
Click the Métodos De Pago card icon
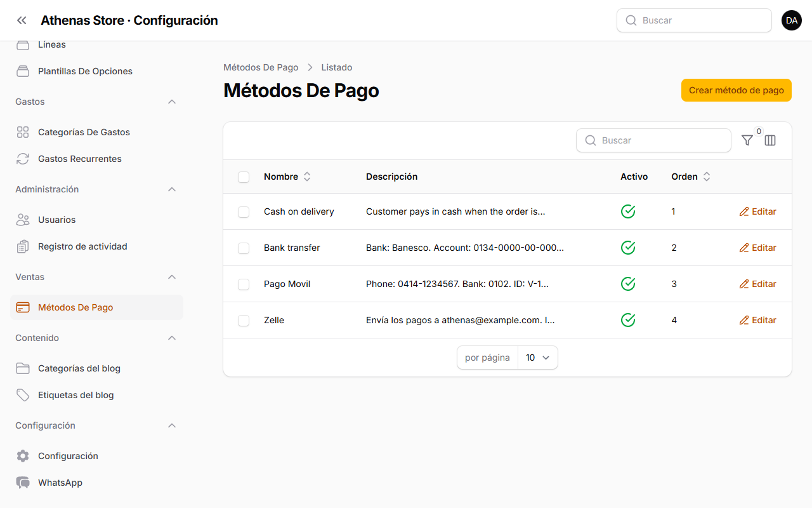(23, 307)
